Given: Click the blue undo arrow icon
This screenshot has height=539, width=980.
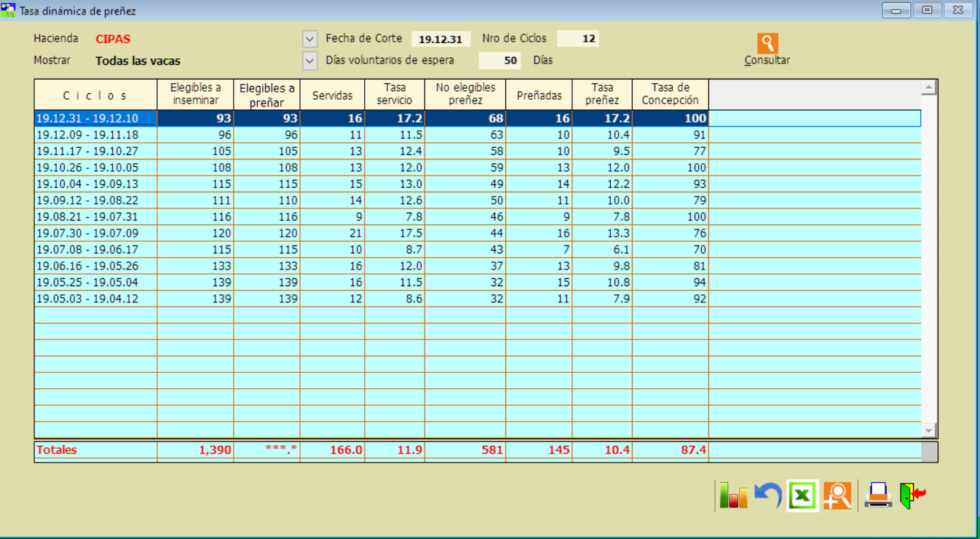Looking at the screenshot, I should [x=767, y=496].
